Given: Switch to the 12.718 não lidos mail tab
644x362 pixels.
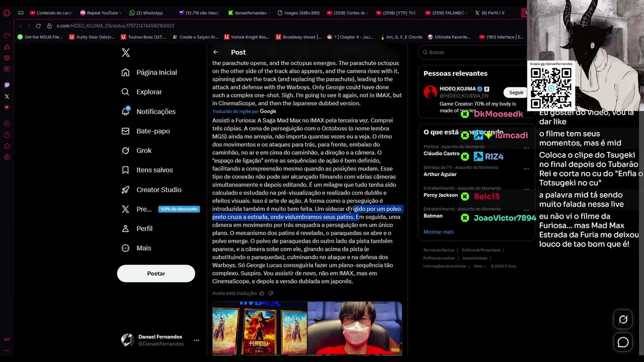Looking at the screenshot, I should 199,13.
